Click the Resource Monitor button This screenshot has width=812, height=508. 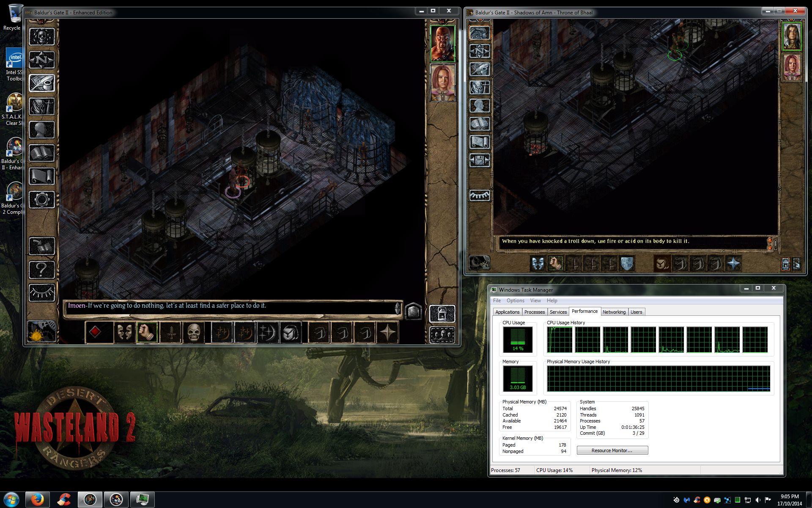(612, 450)
